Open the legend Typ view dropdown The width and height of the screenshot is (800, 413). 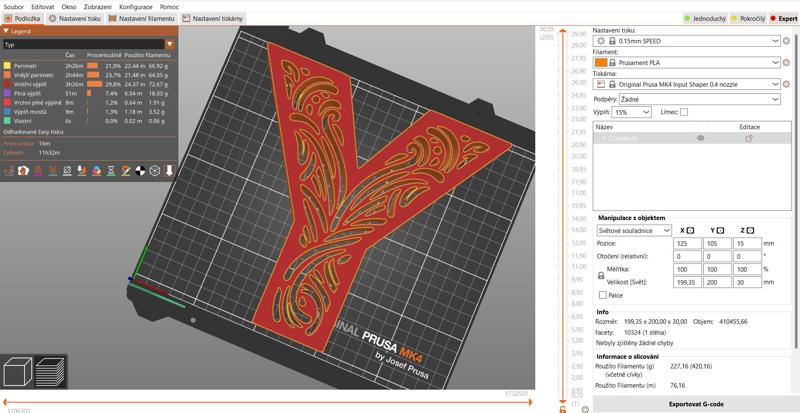[x=89, y=45]
